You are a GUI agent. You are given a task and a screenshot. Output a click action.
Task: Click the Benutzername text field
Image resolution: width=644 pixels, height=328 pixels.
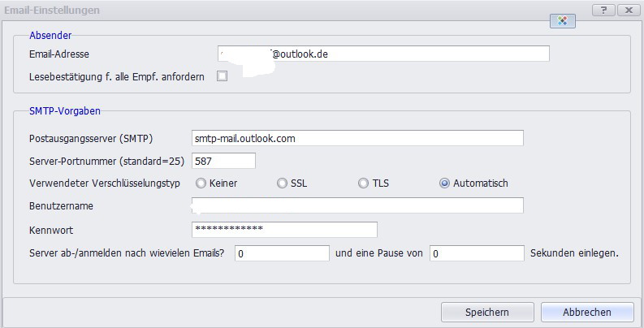[357, 205]
